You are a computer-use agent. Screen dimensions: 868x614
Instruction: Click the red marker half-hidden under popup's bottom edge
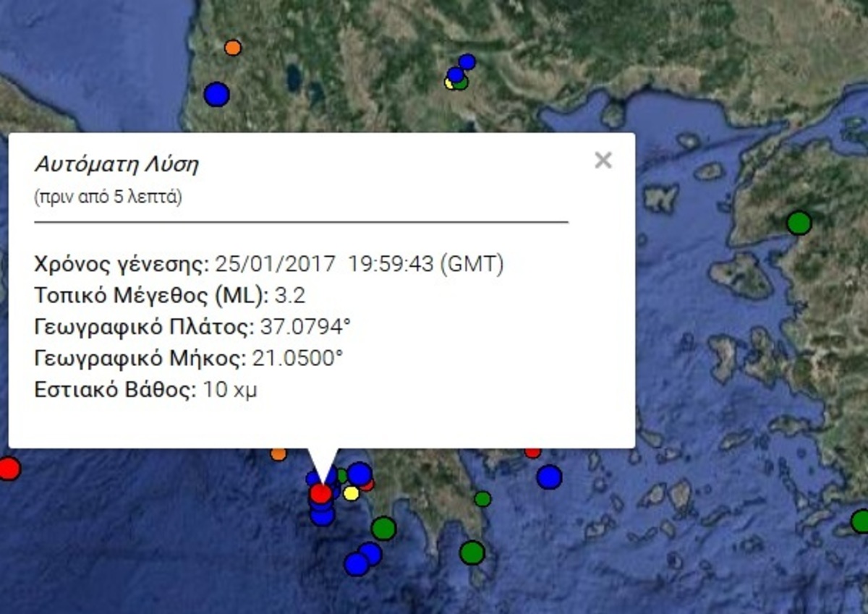(x=532, y=453)
